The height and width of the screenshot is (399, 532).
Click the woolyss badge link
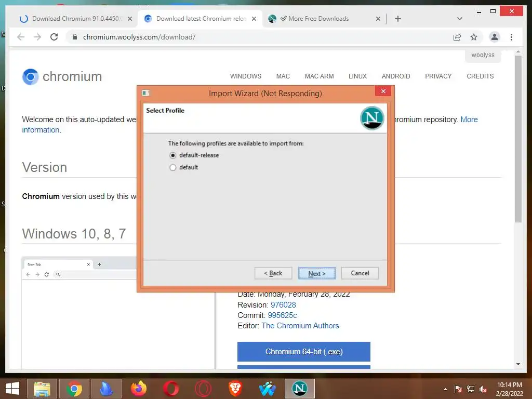[483, 55]
